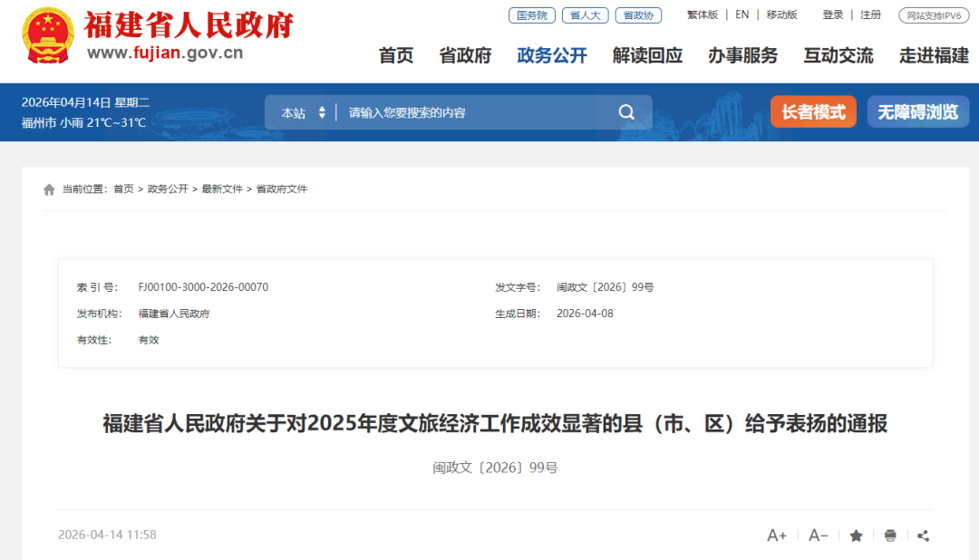
Task: Enable 长者模式 elder mode
Action: (x=813, y=112)
